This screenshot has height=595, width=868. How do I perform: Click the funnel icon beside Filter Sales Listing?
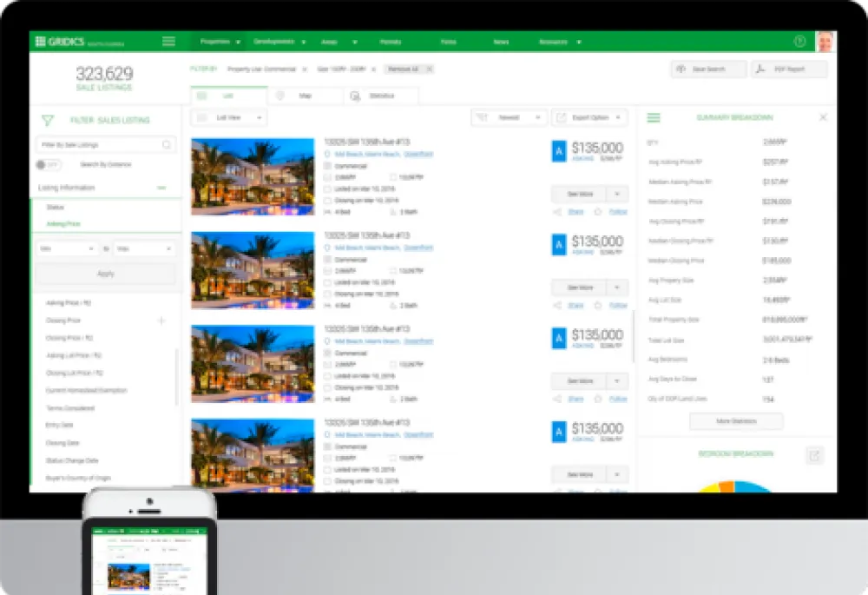[48, 120]
